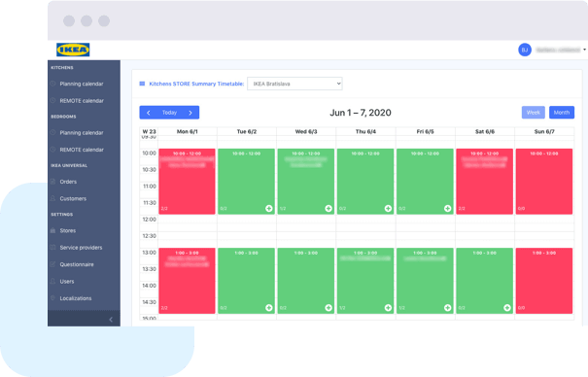Select the Thu 6/4 column header
Viewport: 588px width, 377px height.
(365, 131)
